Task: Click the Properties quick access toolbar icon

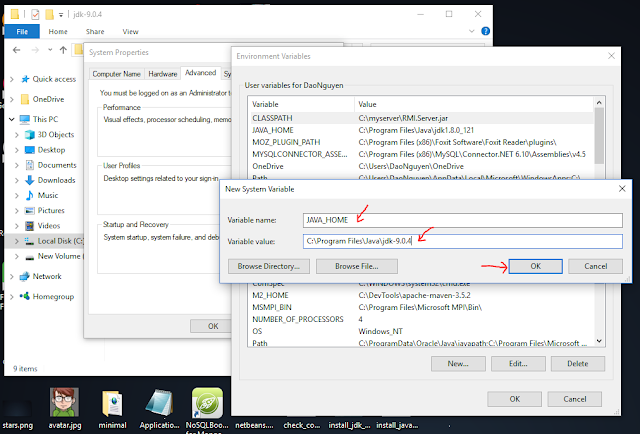Action: (35, 15)
